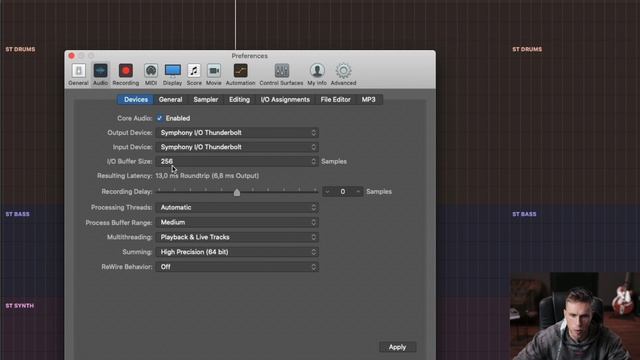Switch to the Sampler tab
This screenshot has width=640, height=360.
click(x=206, y=100)
